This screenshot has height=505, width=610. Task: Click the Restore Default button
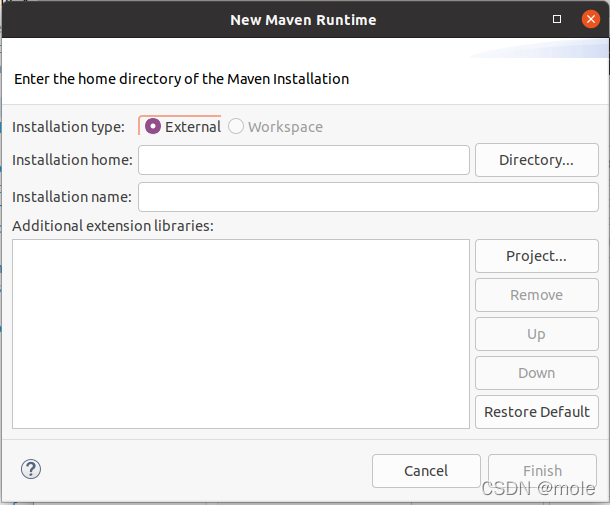536,412
